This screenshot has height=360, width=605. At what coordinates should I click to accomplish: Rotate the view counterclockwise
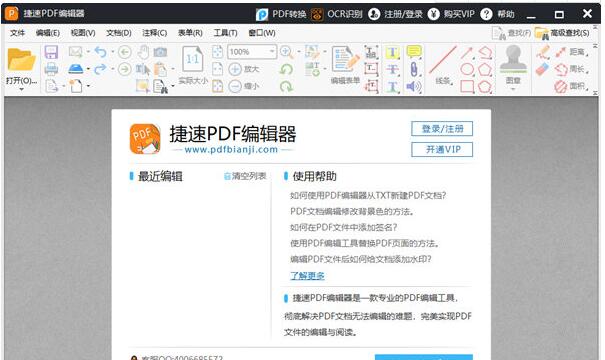(x=286, y=69)
